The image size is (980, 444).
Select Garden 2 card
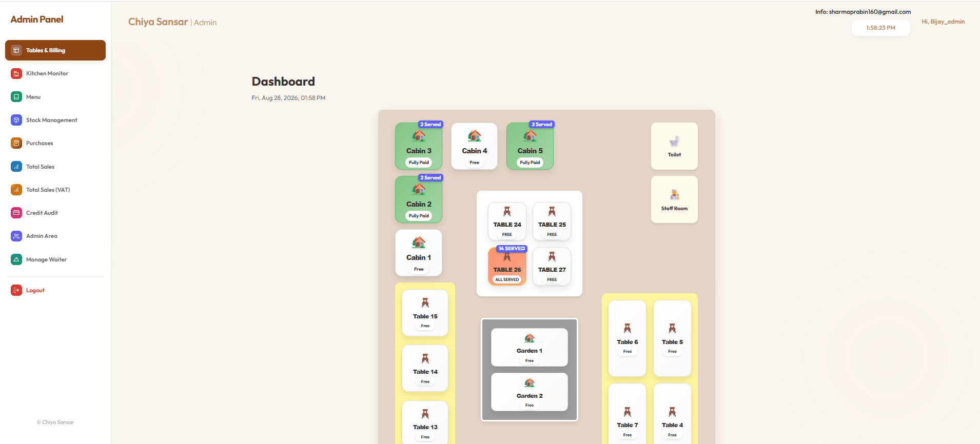point(530,392)
